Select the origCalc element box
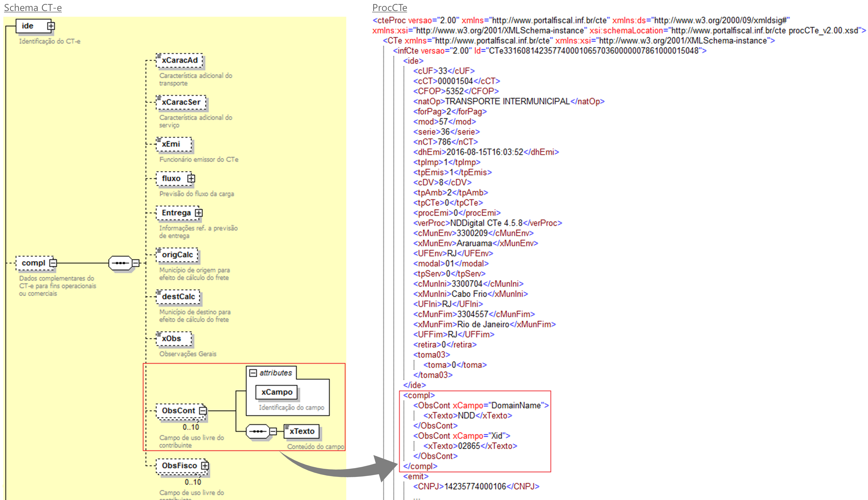 (177, 255)
